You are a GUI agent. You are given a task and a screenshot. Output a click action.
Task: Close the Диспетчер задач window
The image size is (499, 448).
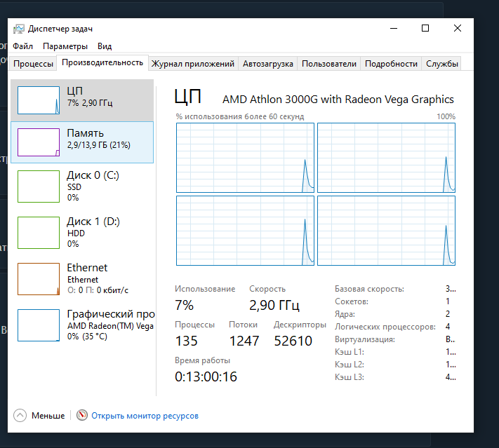tap(458, 28)
